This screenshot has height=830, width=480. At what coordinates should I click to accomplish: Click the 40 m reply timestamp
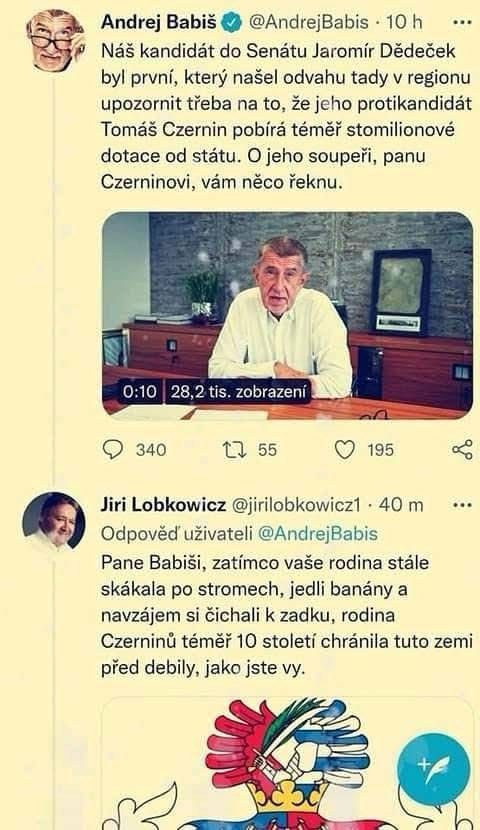coord(401,505)
